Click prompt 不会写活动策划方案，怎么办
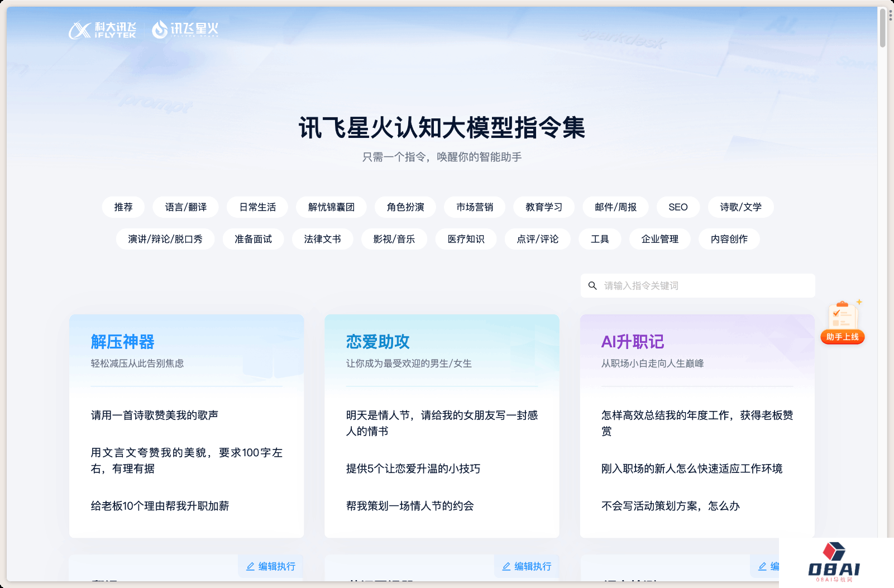This screenshot has width=894, height=588. (x=670, y=506)
